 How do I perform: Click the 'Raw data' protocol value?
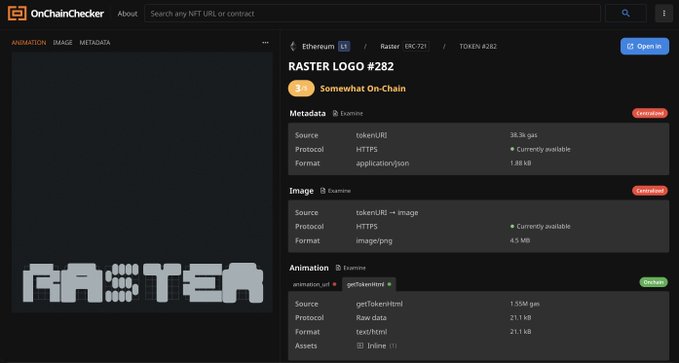coord(371,318)
